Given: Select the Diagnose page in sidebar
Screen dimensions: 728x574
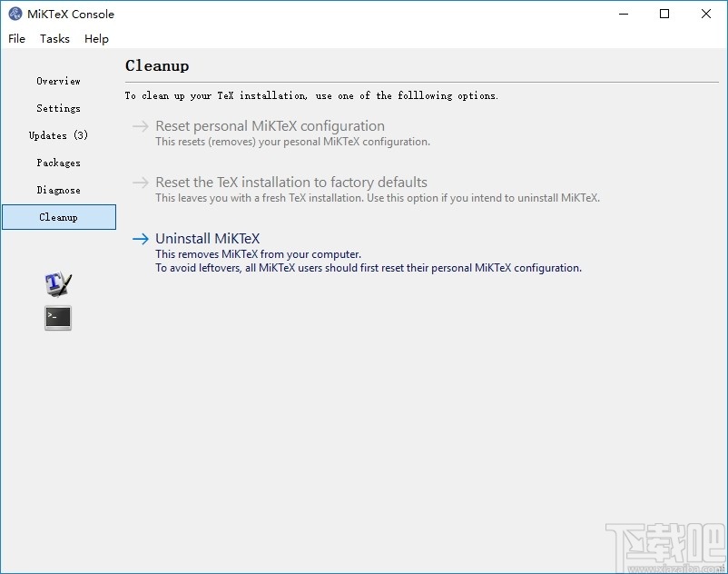Looking at the screenshot, I should coord(58,190).
